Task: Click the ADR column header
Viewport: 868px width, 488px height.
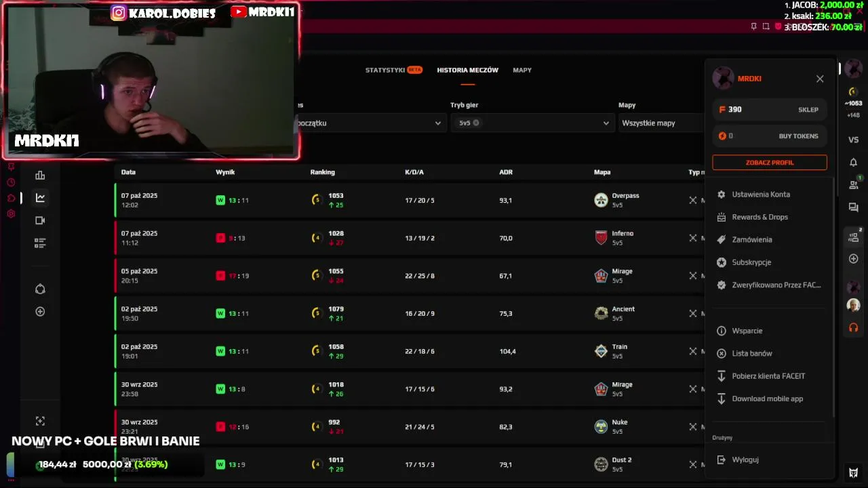Action: [506, 172]
